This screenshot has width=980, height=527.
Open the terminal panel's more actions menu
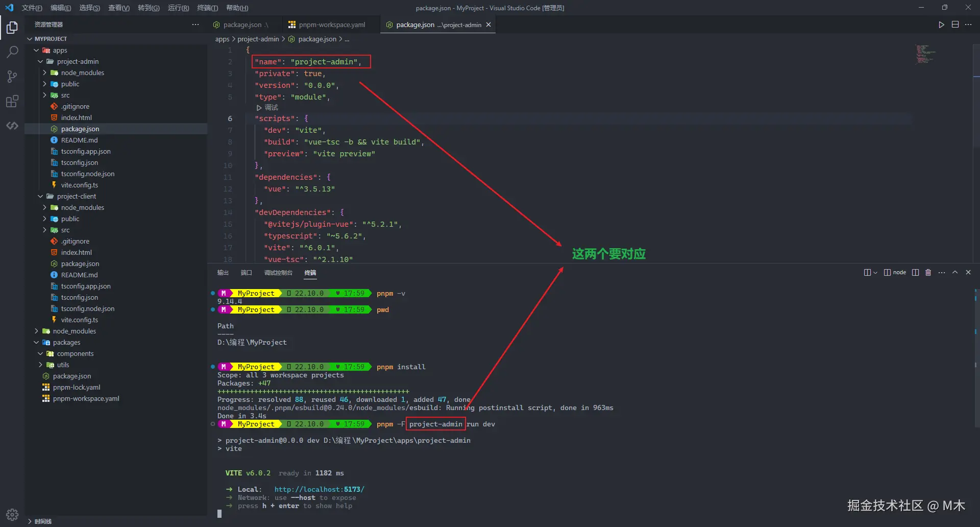pyautogui.click(x=942, y=273)
